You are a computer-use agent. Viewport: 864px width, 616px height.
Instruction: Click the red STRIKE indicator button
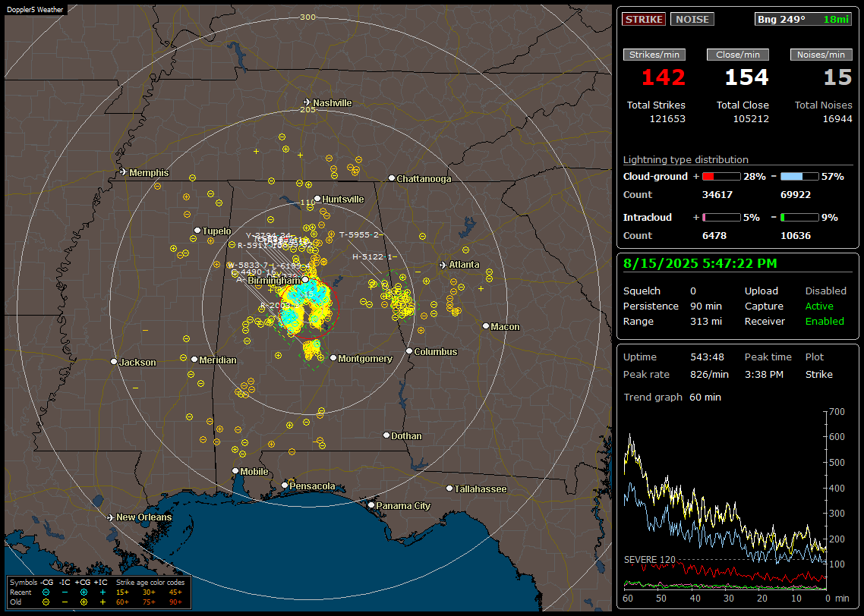click(x=644, y=19)
